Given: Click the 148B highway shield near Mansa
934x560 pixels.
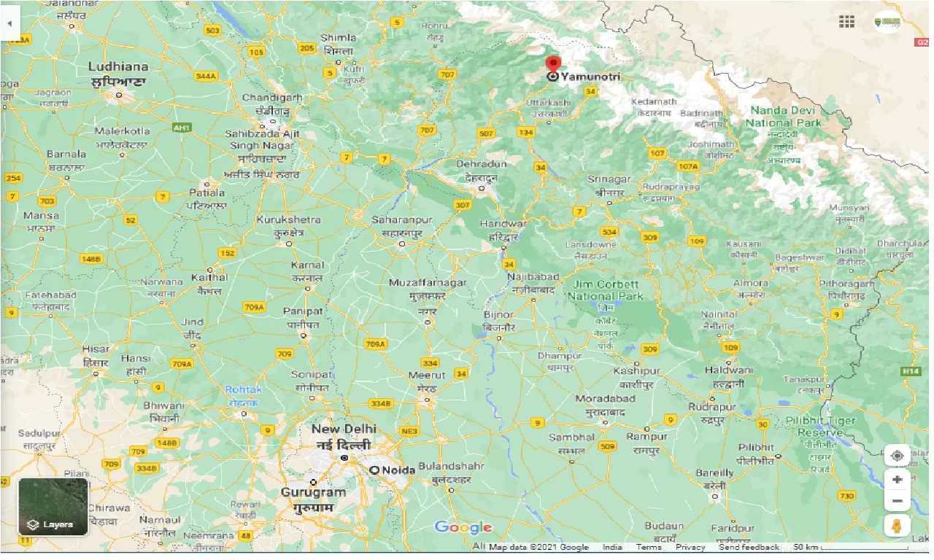Looking at the screenshot, I should (x=90, y=259).
